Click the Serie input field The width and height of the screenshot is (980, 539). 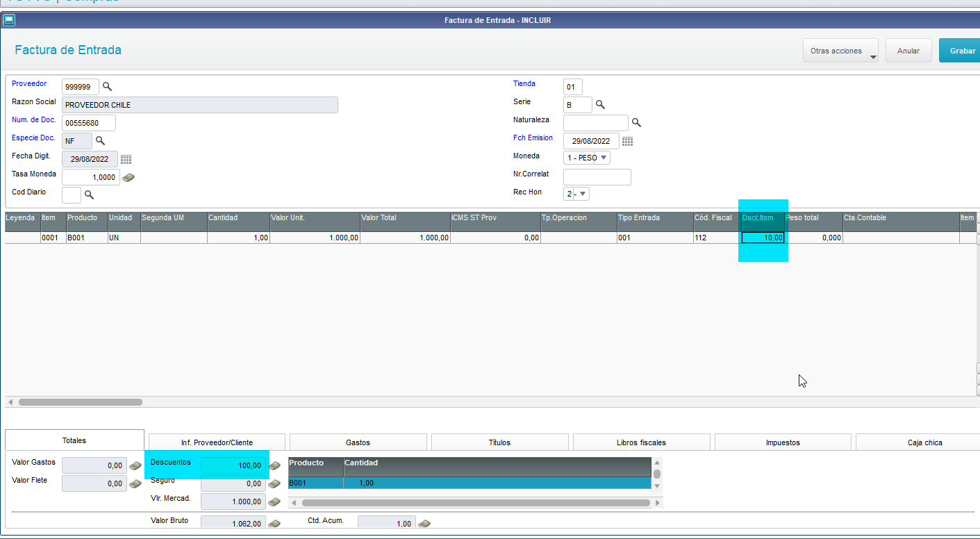[578, 105]
